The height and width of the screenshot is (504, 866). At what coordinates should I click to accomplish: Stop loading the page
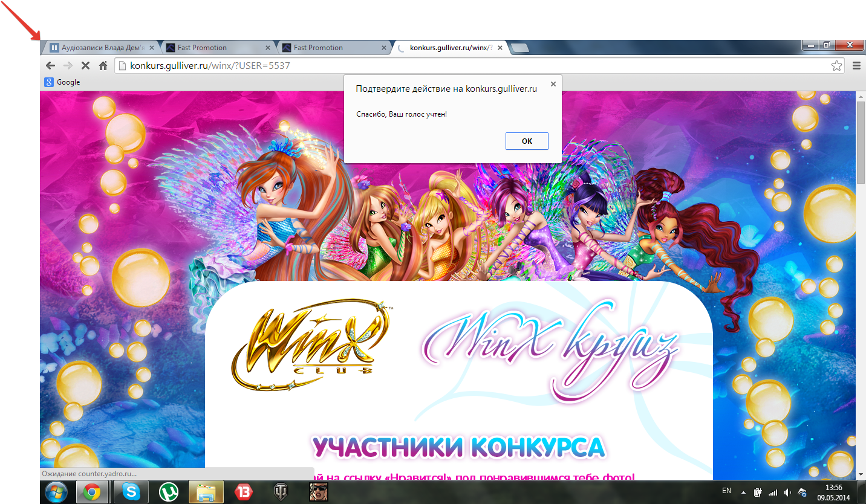pos(85,66)
